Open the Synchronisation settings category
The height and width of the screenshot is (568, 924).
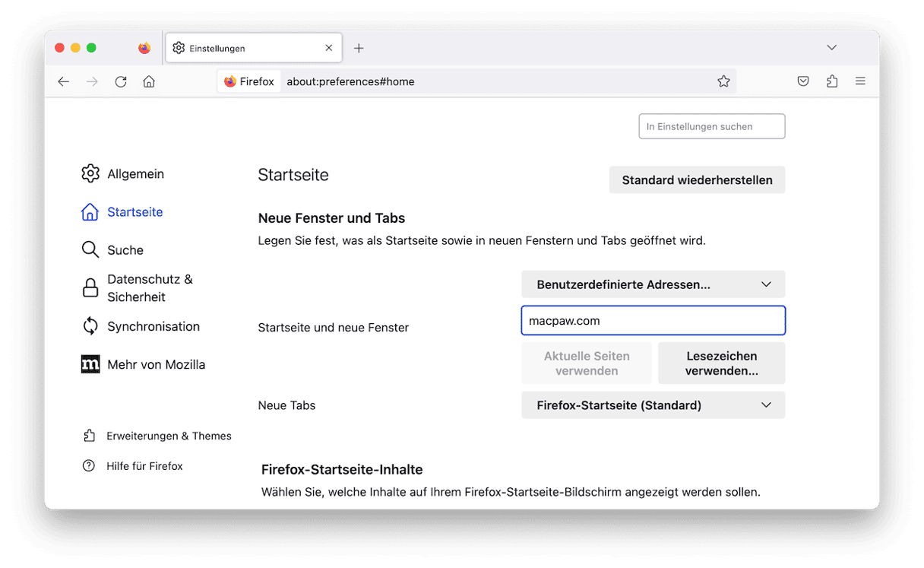tap(141, 326)
